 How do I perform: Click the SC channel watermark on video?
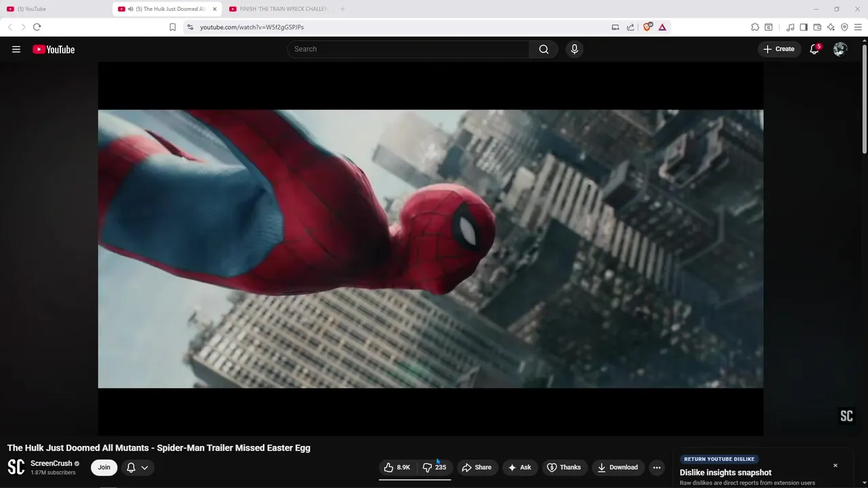tap(846, 416)
